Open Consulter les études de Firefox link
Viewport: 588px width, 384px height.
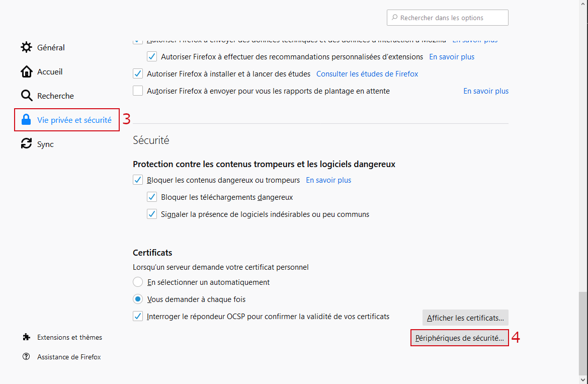tap(367, 74)
